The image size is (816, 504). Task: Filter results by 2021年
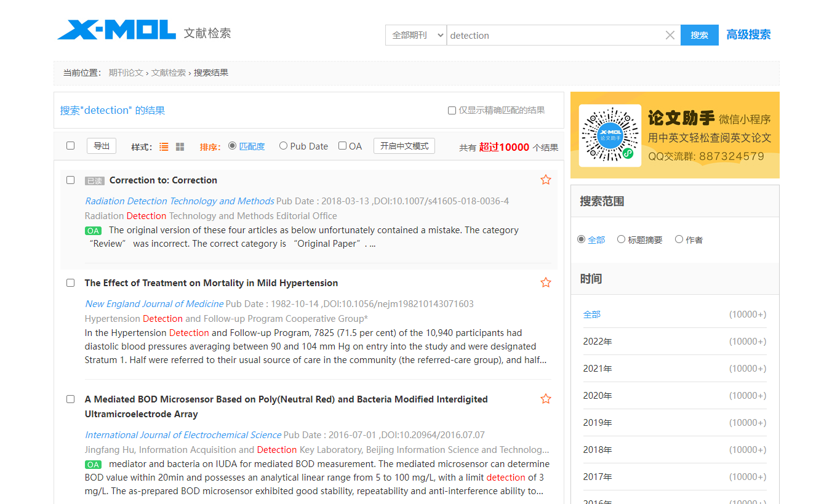click(598, 369)
